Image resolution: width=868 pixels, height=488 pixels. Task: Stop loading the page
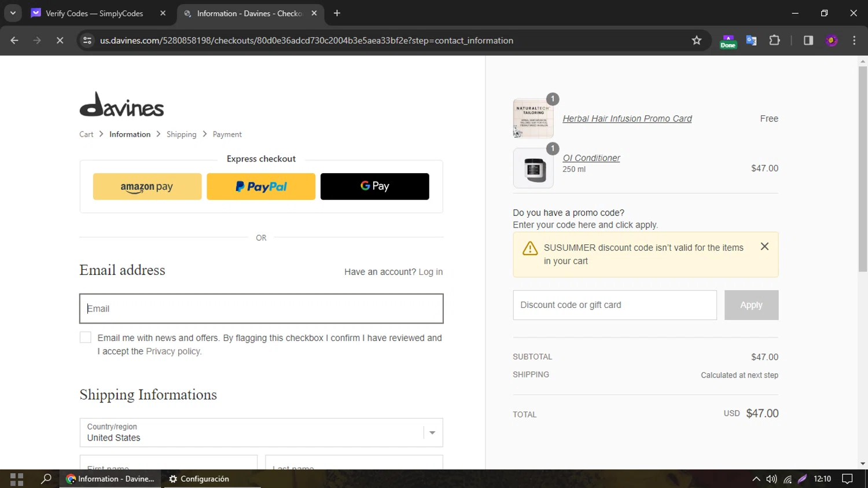click(60, 41)
